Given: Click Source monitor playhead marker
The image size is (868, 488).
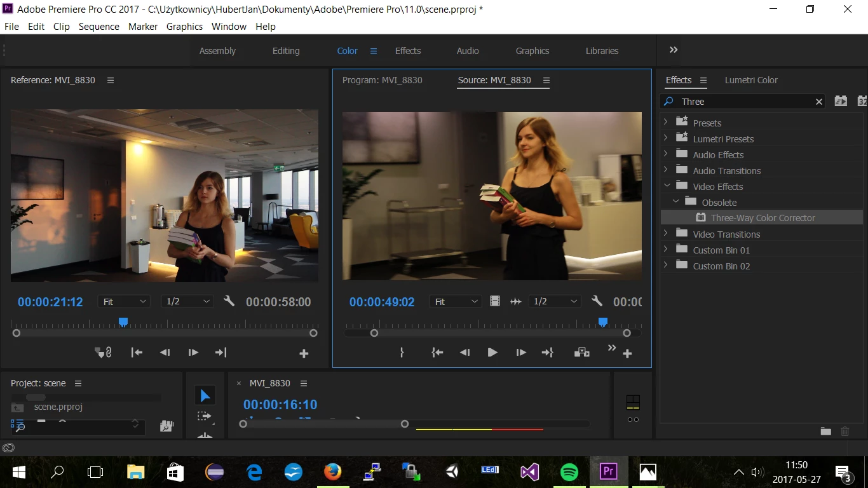Looking at the screenshot, I should pos(603,322).
